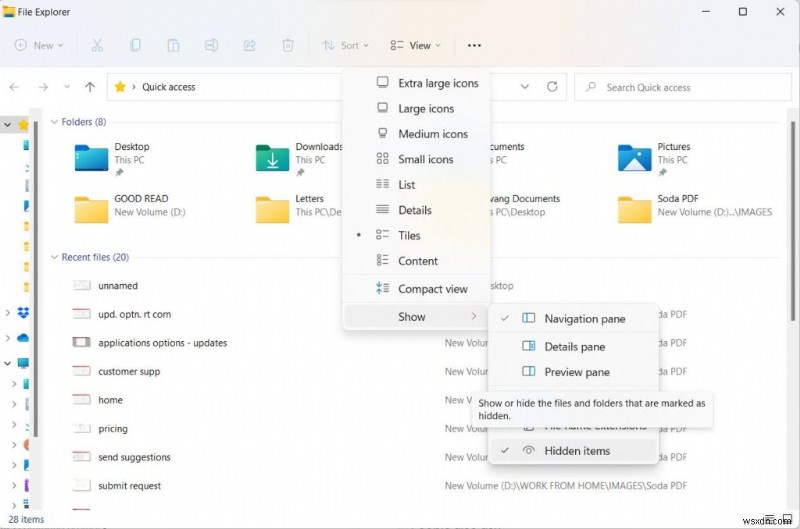Open the GOOD READ folder icon
Viewport: 800px width, 529px height.
click(x=91, y=209)
